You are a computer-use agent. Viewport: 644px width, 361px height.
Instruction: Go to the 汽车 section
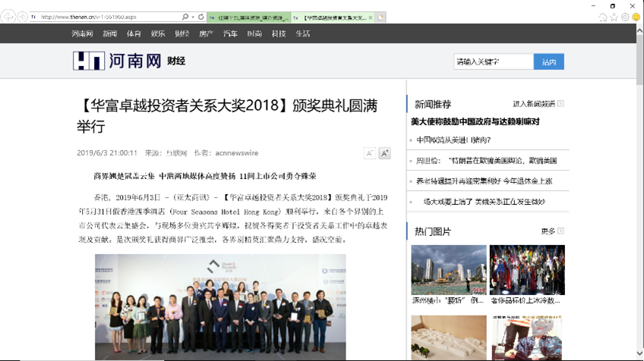(230, 33)
